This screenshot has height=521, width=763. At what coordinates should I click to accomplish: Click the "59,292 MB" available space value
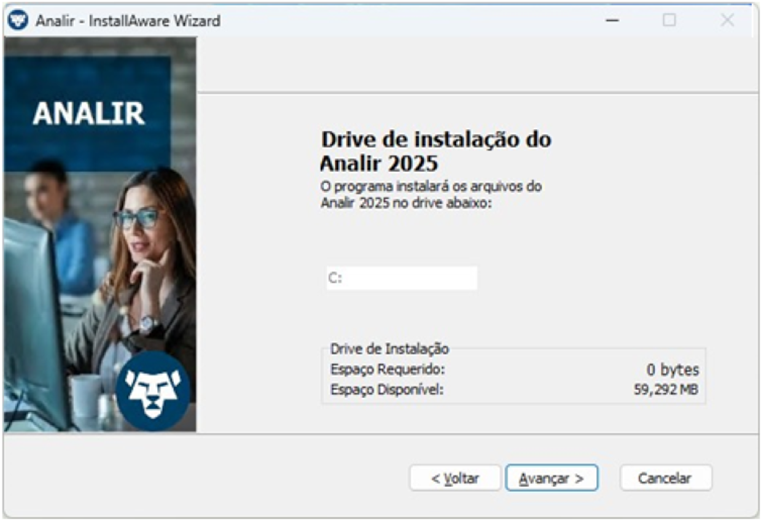click(x=666, y=390)
